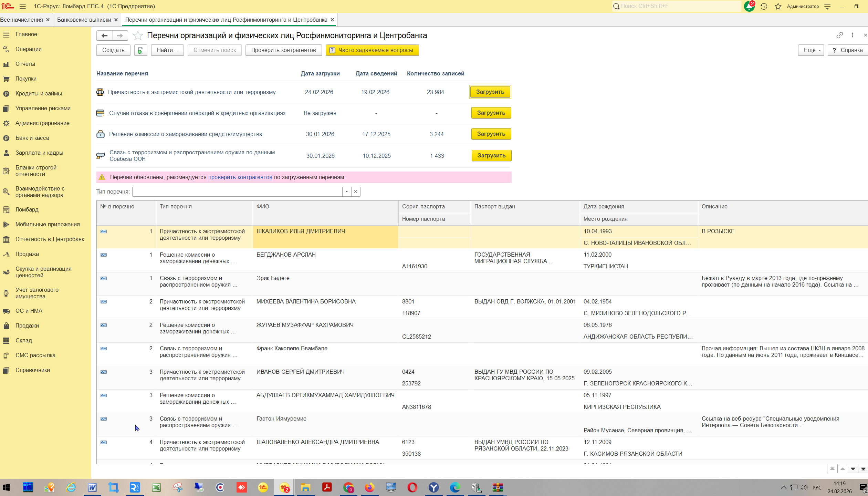Clear the Тип перечня field with X
The image size is (868, 496).
point(356,192)
